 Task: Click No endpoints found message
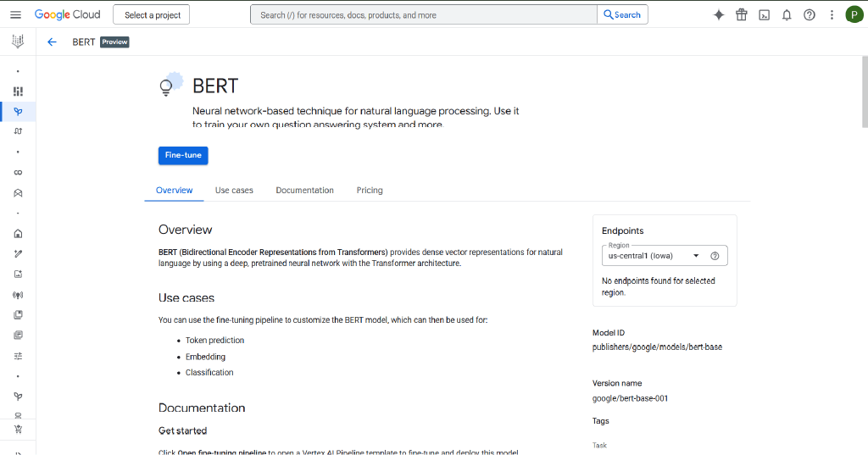(658, 286)
